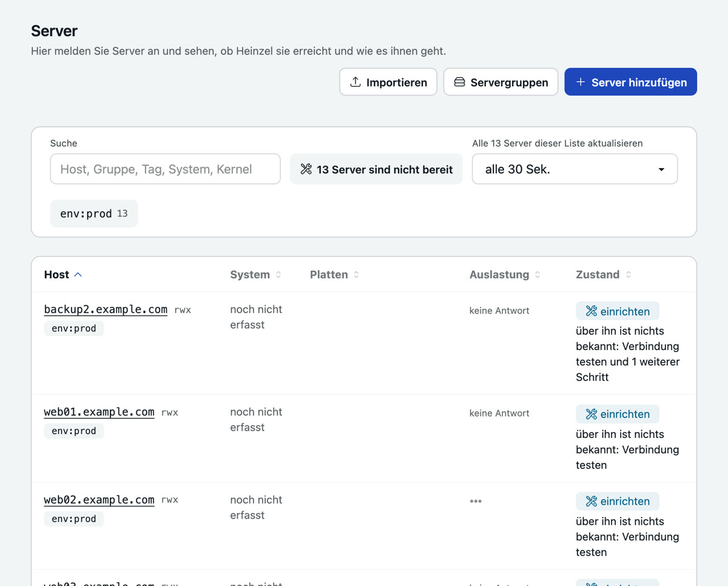Click sort arrows next to Auslastung header
The height and width of the screenshot is (586, 728).
click(x=538, y=275)
